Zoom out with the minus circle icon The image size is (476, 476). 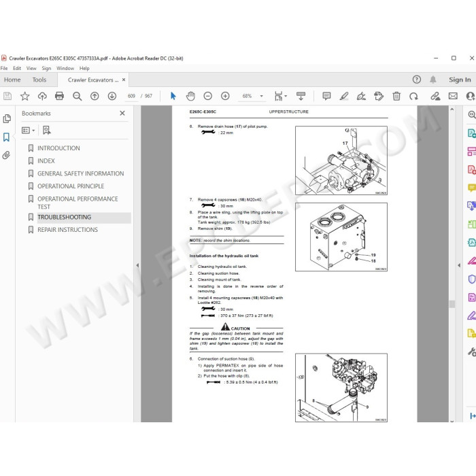tap(207, 97)
